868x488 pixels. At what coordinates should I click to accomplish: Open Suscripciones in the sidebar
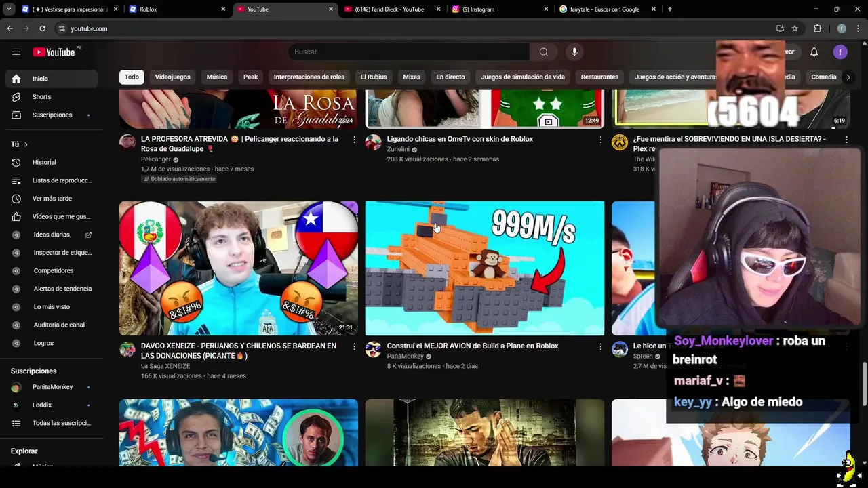tap(52, 115)
